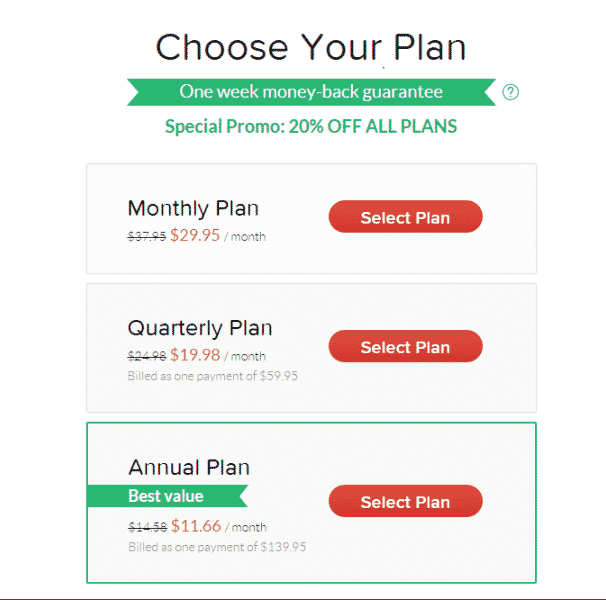The height and width of the screenshot is (600, 606).
Task: Click the $29.95 monthly price
Action: click(195, 236)
